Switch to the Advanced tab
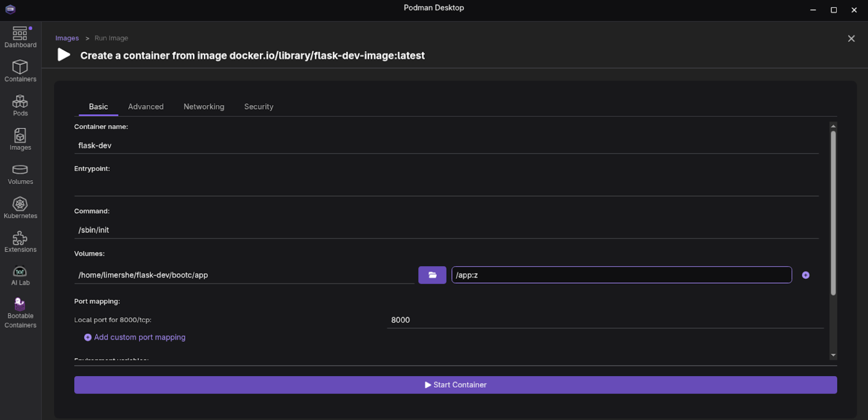Screen dimensions: 868x420 (x=145, y=107)
